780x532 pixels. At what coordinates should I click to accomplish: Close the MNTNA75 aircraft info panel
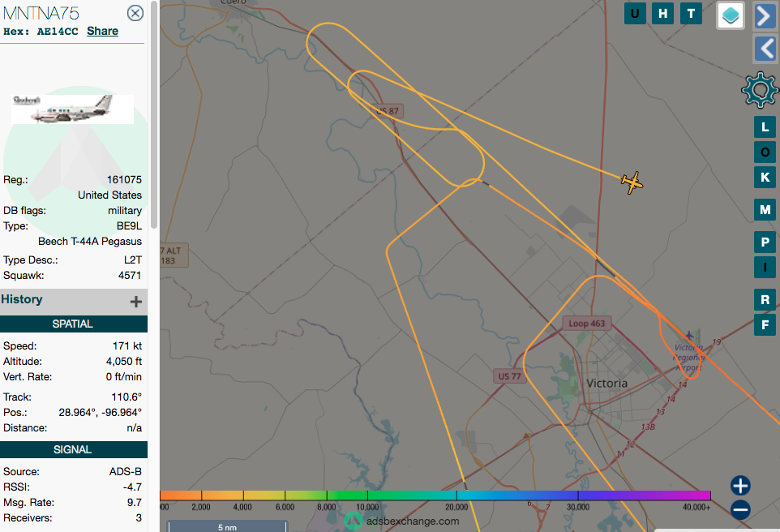pyautogui.click(x=135, y=13)
